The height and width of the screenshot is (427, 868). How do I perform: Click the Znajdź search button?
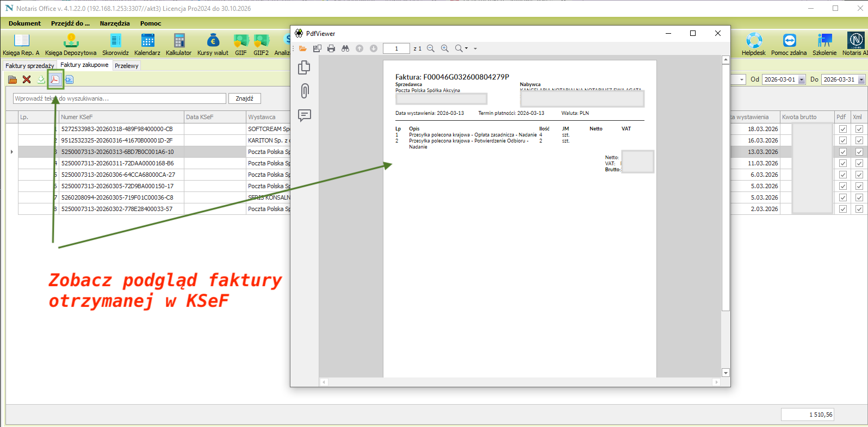point(244,98)
